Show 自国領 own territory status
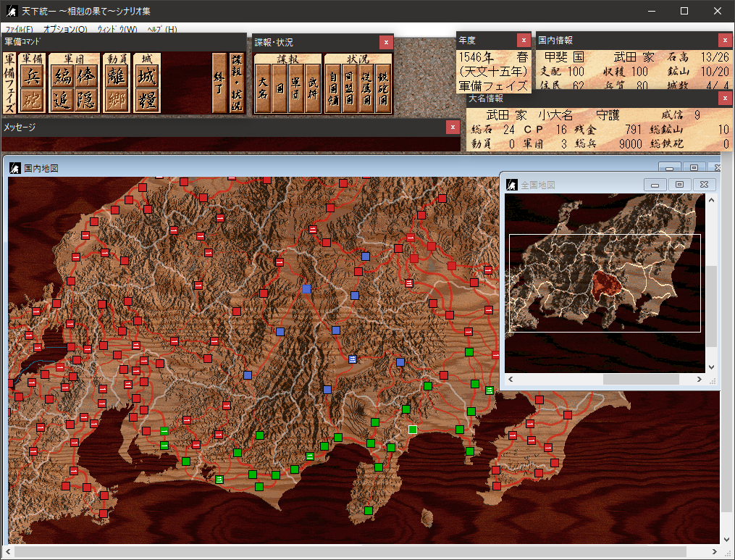 pyautogui.click(x=333, y=88)
